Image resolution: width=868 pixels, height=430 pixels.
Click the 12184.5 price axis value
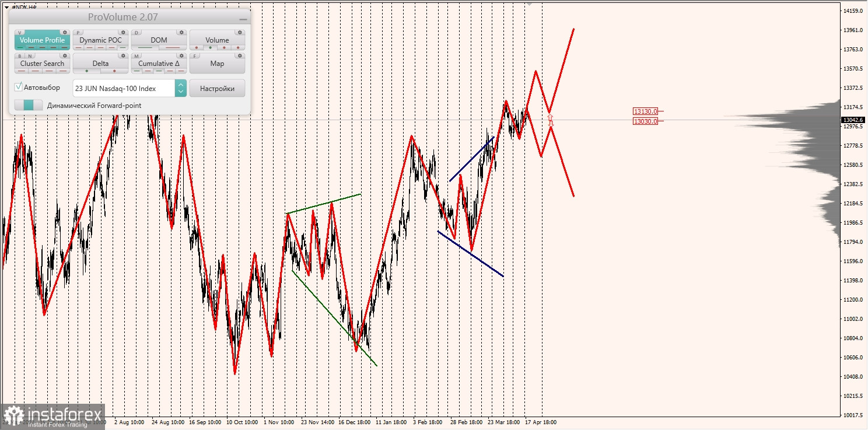[853, 203]
